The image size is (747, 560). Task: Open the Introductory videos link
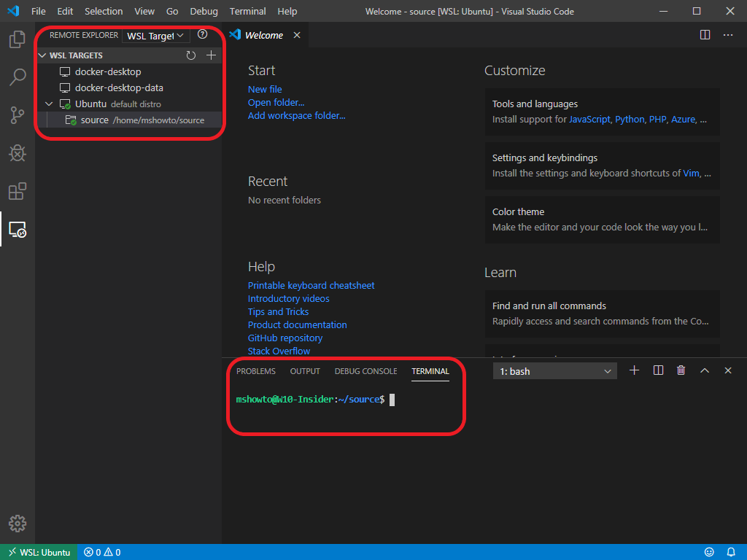[x=289, y=298]
